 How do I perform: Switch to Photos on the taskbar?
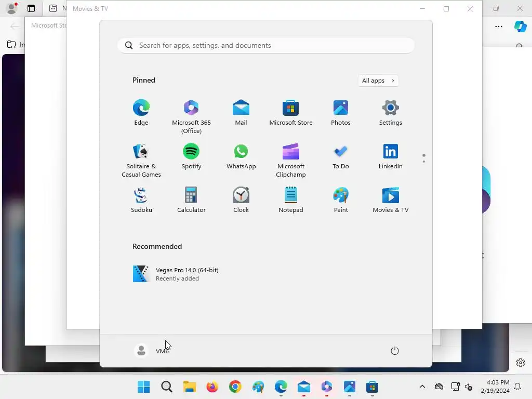[x=350, y=387]
